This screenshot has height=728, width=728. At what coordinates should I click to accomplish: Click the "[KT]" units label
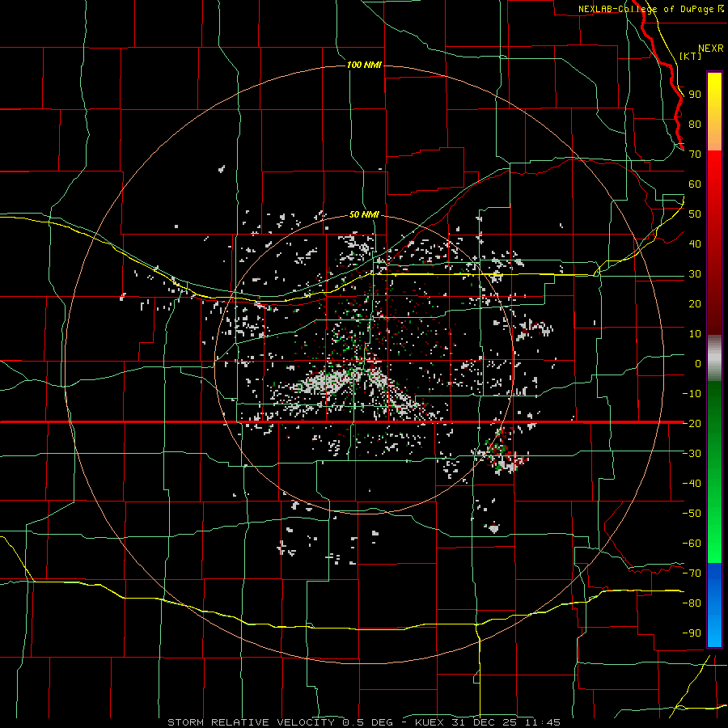pyautogui.click(x=691, y=56)
